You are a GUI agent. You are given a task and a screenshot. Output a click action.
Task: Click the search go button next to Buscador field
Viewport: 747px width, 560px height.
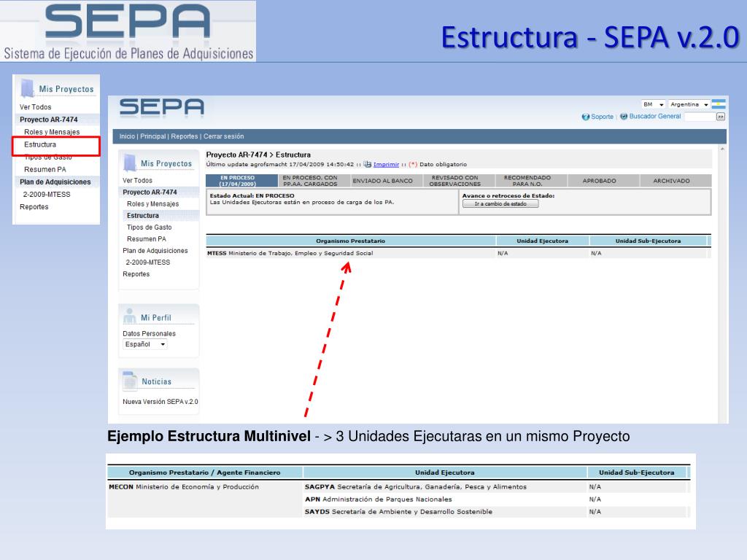click(721, 117)
